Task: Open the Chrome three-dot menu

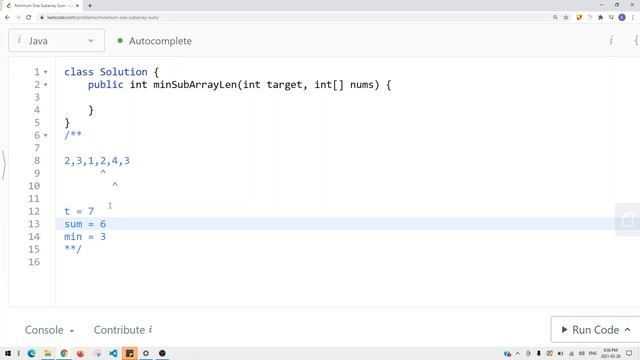Action: pos(633,18)
